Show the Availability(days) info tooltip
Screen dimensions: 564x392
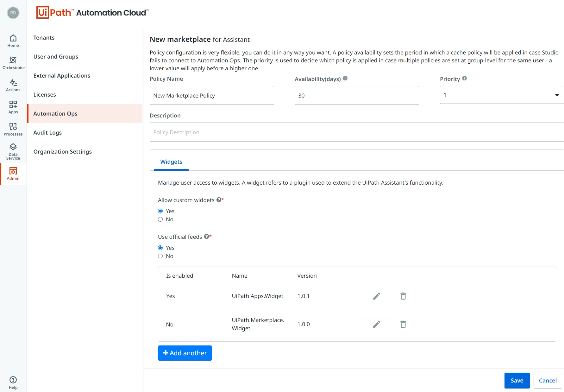click(345, 78)
